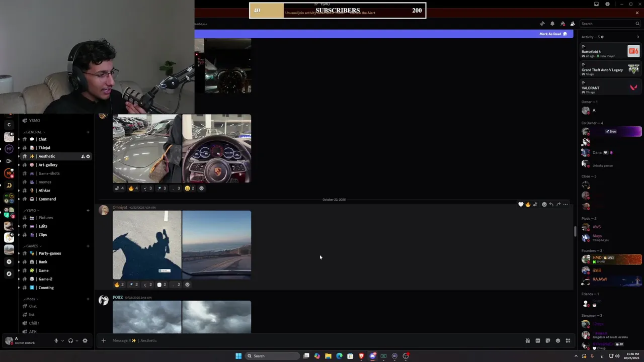Add a channel to GAMES category
The height and width of the screenshot is (362, 644).
tap(88, 246)
